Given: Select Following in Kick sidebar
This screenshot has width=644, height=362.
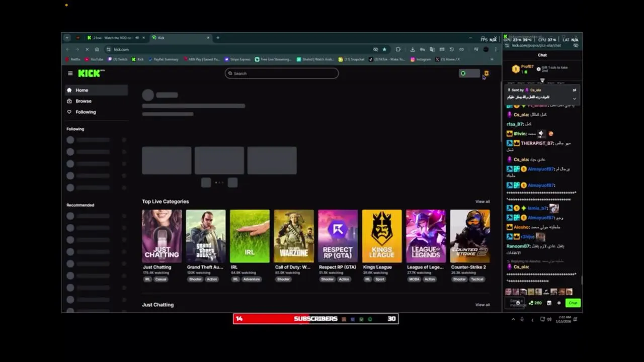Looking at the screenshot, I should point(96,112).
